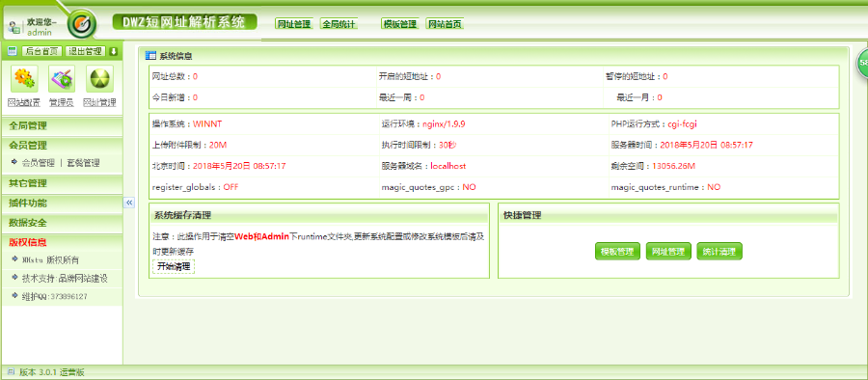Click the user avatar icon beside admin
The image size is (868, 380).
click(14, 28)
